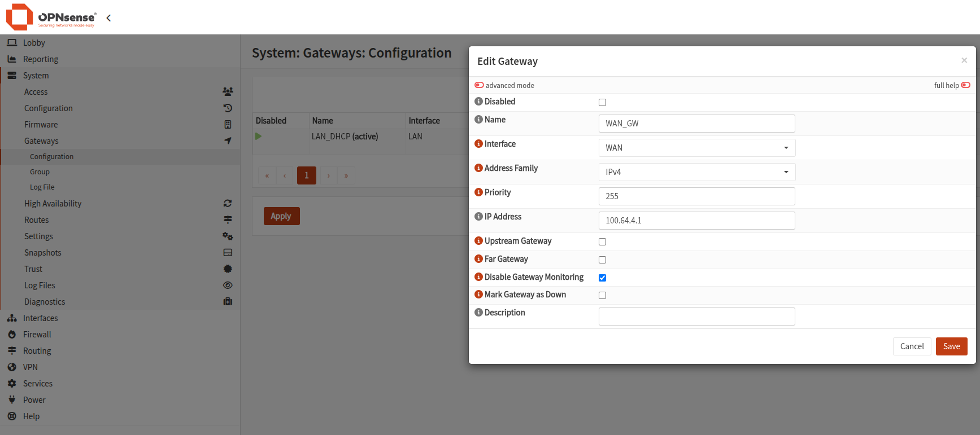Click the OPNsense logo
Viewport: 980px width, 435px height.
(x=51, y=17)
